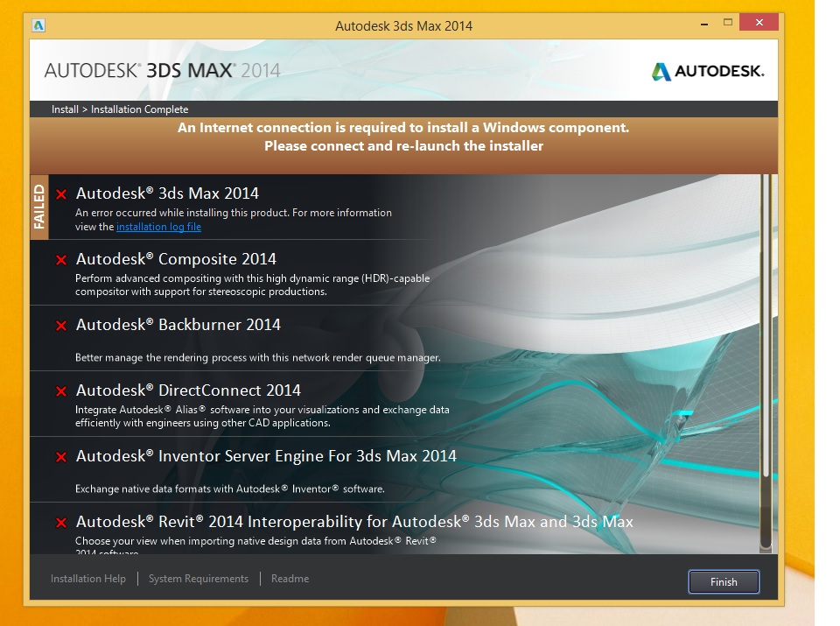Click the Installation Complete breadcrumb
The width and height of the screenshot is (840, 626).
(139, 109)
